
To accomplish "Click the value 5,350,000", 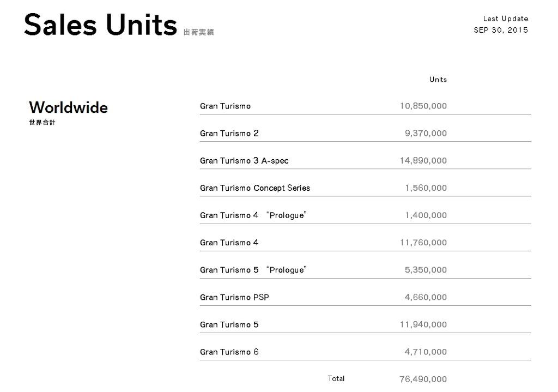I will (x=426, y=270).
